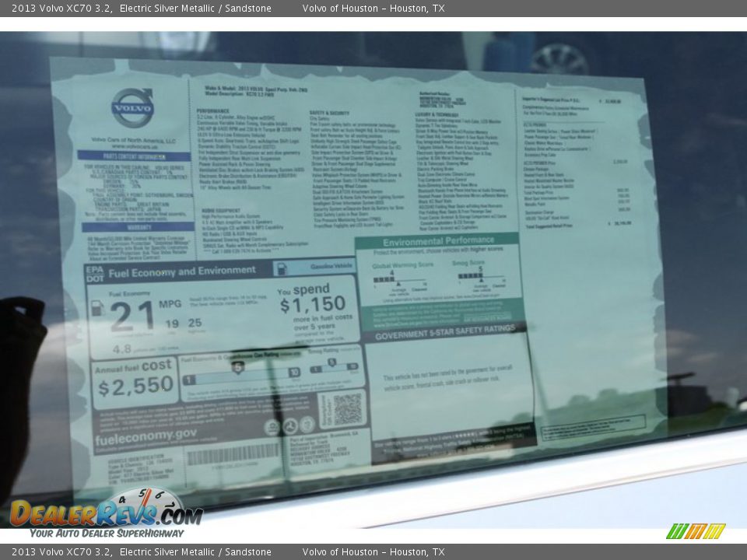The width and height of the screenshot is (747, 560).
Task: Click the gas pump icon next to Gasoline Vehicle
Action: [282, 269]
